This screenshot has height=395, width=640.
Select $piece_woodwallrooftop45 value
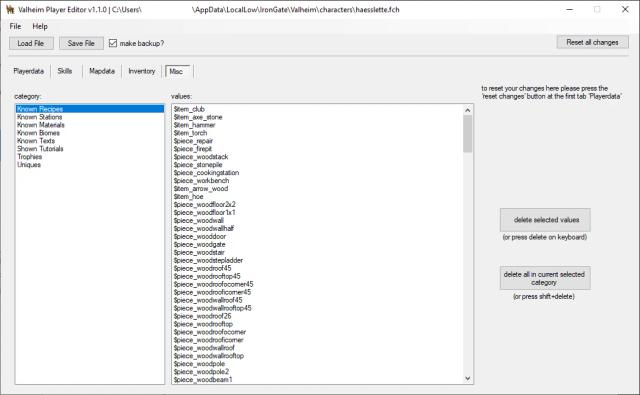[317, 308]
